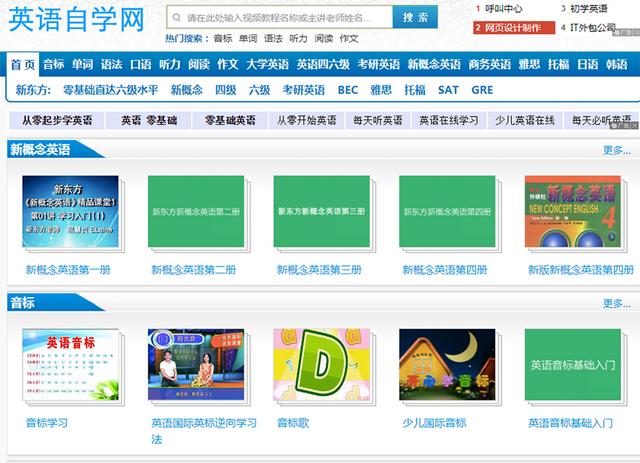The image size is (640, 463).
Task: Click BEC sub-nav link
Action: pos(348,90)
